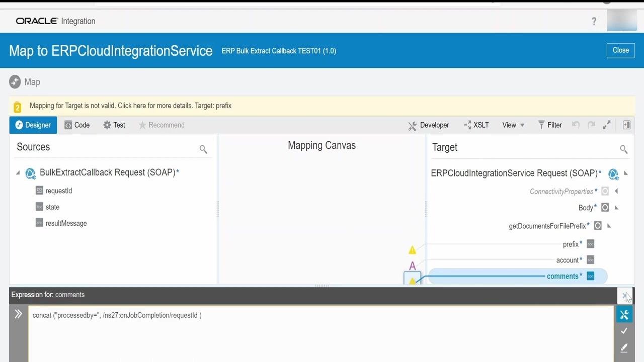This screenshot has height=362, width=644.
Task: Collapse the Body node
Action: click(x=616, y=208)
